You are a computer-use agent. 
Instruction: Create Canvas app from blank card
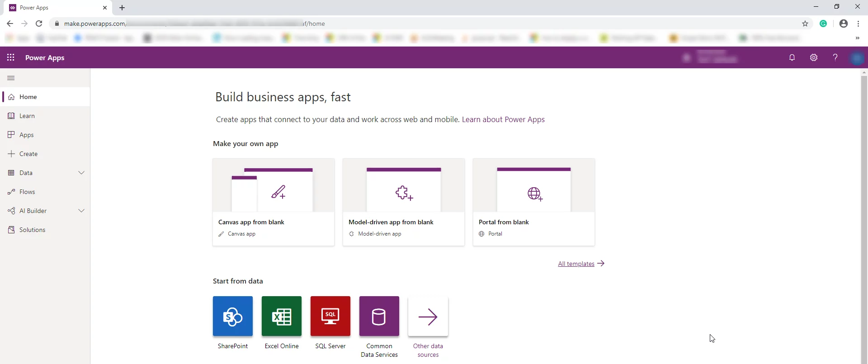(x=274, y=202)
